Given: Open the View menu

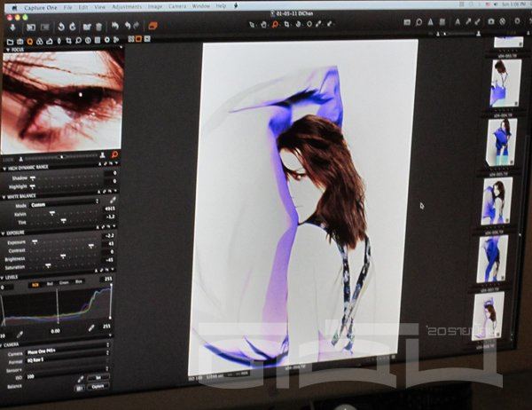Looking at the screenshot, I should (99, 7).
